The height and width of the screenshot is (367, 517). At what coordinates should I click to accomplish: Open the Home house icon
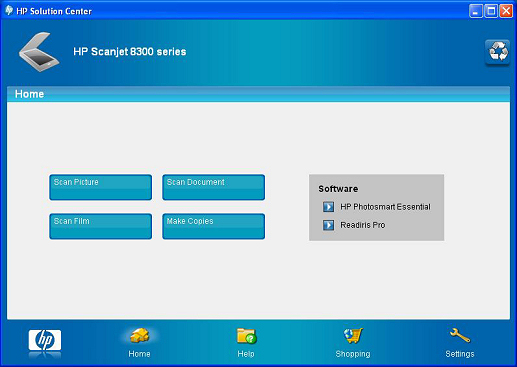point(139,335)
